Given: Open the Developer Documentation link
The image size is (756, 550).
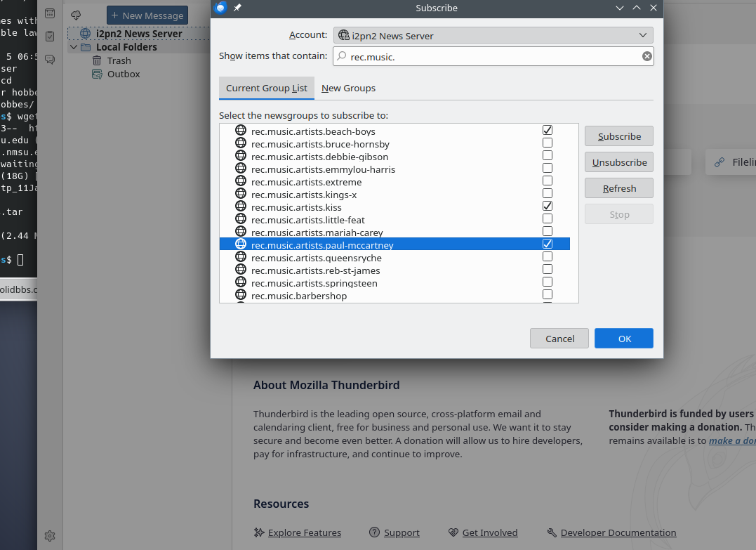Looking at the screenshot, I should pyautogui.click(x=618, y=532).
